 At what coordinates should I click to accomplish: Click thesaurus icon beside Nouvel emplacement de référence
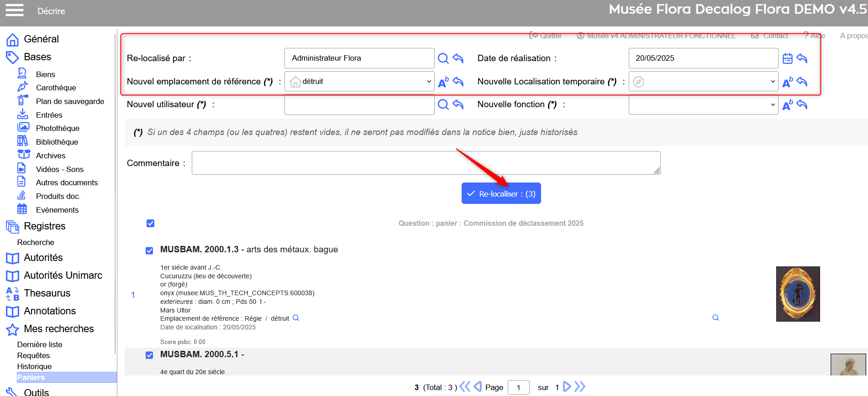[443, 82]
